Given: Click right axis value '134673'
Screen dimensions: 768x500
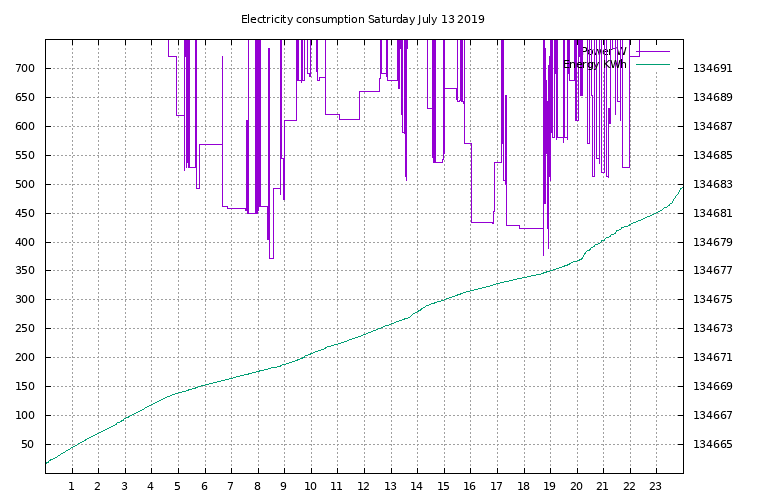Looking at the screenshot, I should point(713,328).
